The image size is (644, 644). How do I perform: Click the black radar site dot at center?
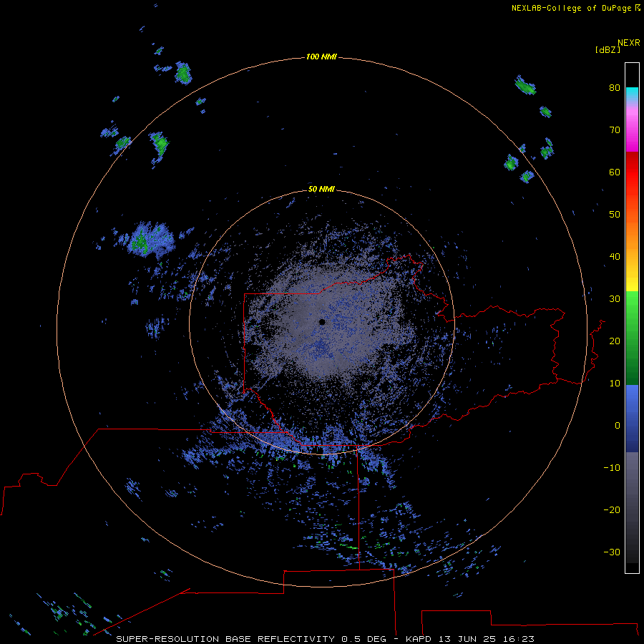click(x=322, y=322)
